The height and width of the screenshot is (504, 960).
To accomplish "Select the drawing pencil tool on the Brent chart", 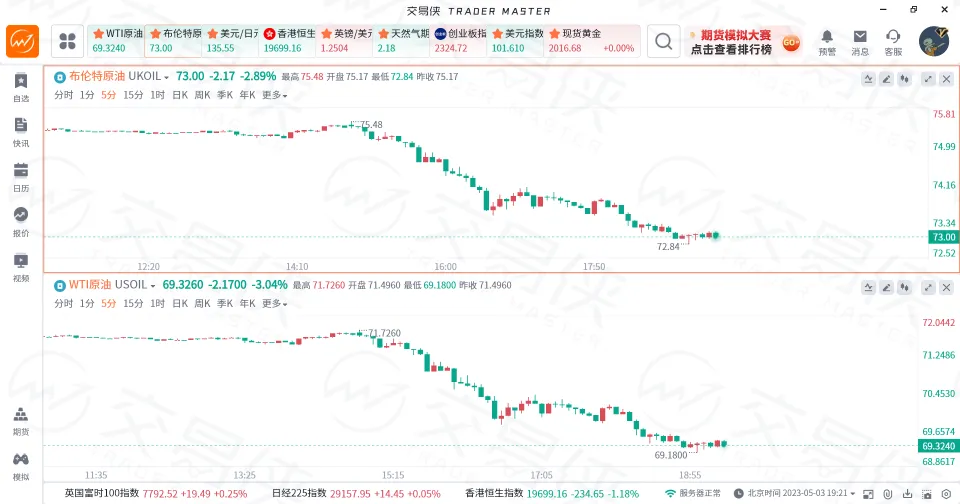I will (x=886, y=78).
